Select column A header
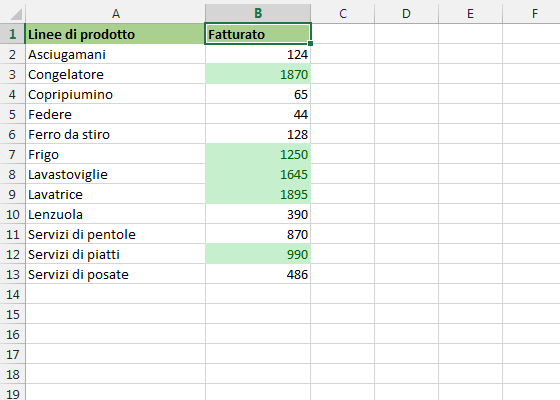560x400 pixels. point(115,14)
